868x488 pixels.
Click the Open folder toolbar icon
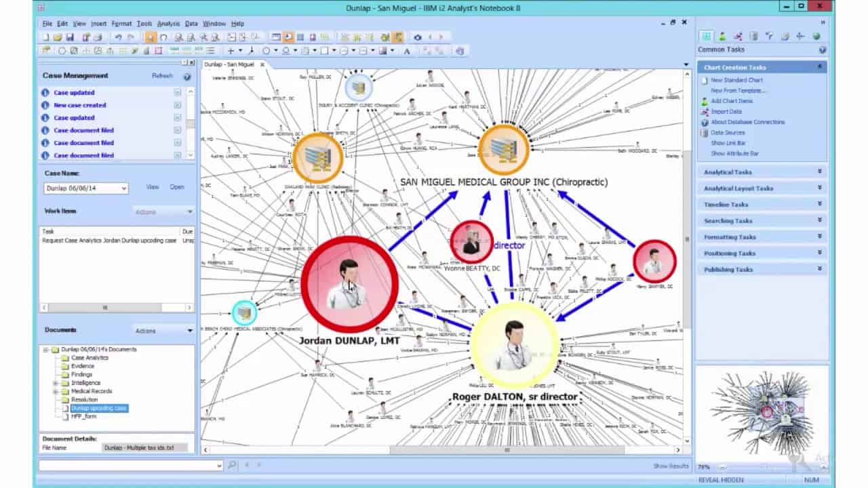coord(58,37)
